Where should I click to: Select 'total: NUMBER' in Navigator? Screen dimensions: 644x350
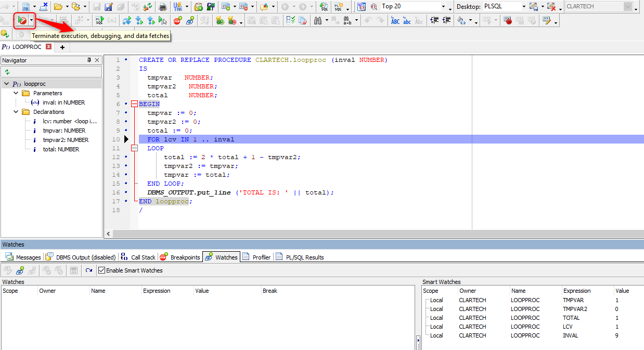click(x=61, y=149)
